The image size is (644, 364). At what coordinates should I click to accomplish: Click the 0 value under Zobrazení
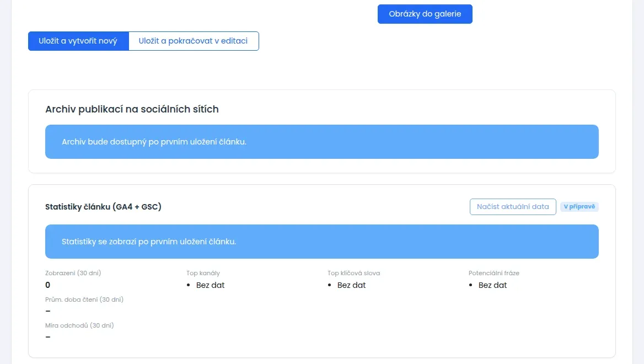pos(47,285)
